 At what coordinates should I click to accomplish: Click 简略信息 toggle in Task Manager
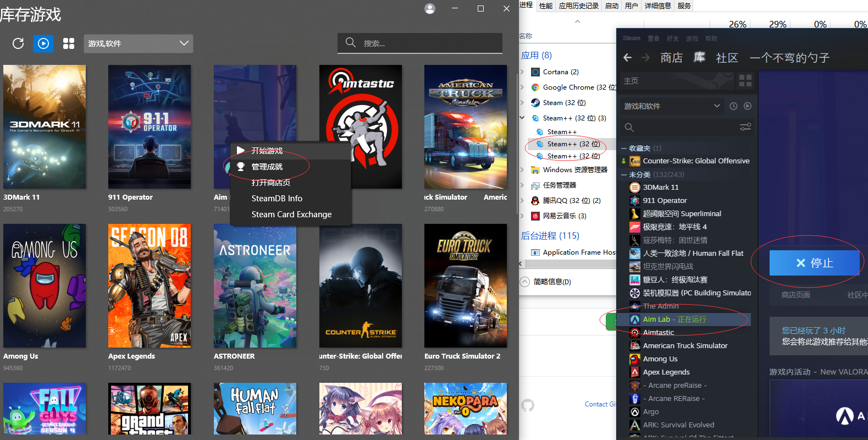pyautogui.click(x=546, y=282)
